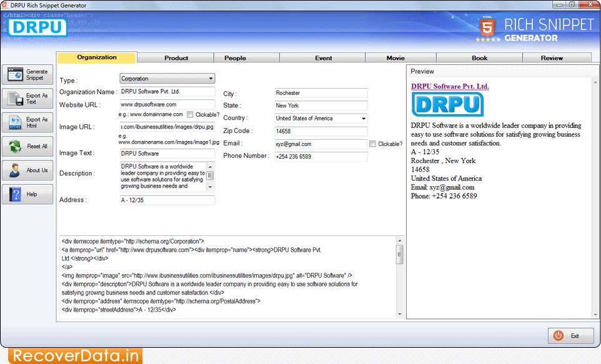The height and width of the screenshot is (364, 601).
Task: Click the Image URL input field
Action: point(167,127)
